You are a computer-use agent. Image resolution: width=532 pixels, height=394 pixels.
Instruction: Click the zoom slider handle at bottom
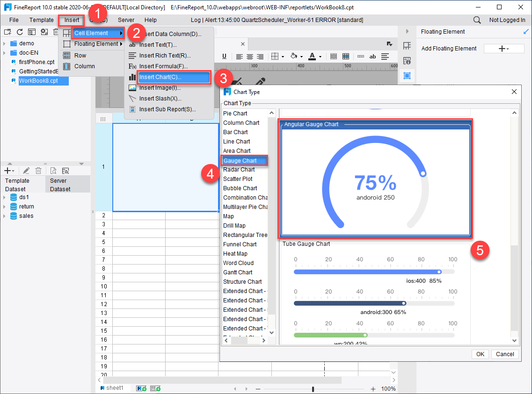[313, 389]
